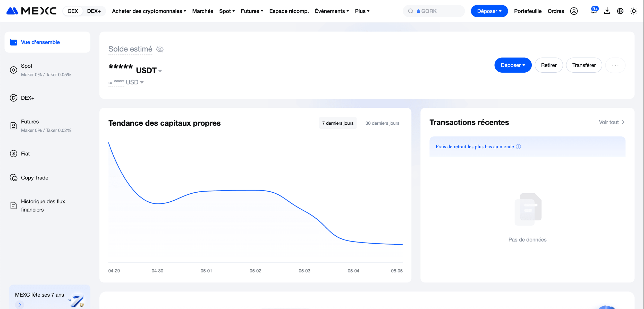
Task: Click the MEXC anniversary arrow icon
Action: click(20, 305)
